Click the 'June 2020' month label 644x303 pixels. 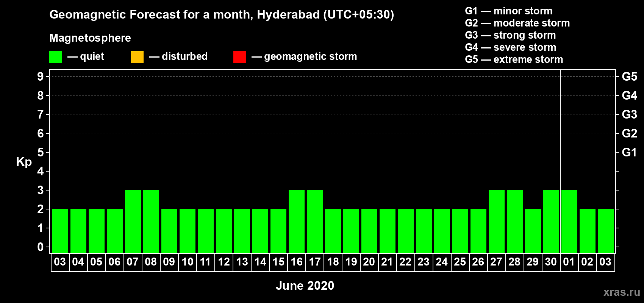click(305, 286)
